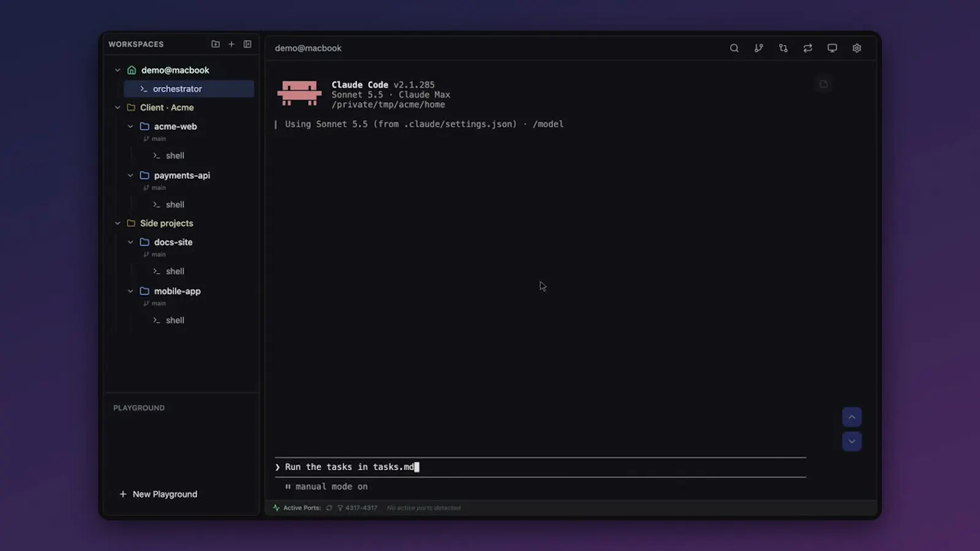Open the shell under acme-web
Viewport: 980px width, 551px height.
175,156
